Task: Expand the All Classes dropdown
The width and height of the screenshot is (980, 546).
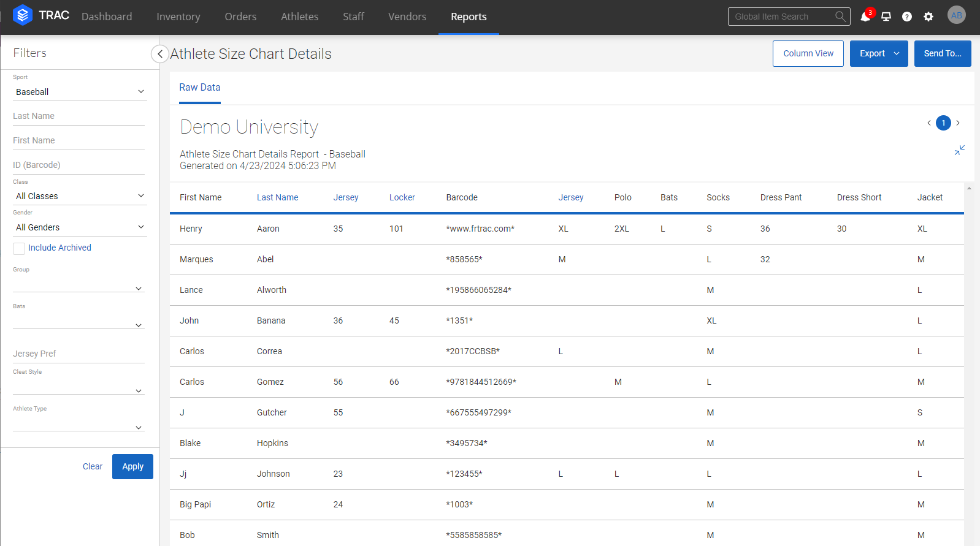Action: tap(79, 196)
